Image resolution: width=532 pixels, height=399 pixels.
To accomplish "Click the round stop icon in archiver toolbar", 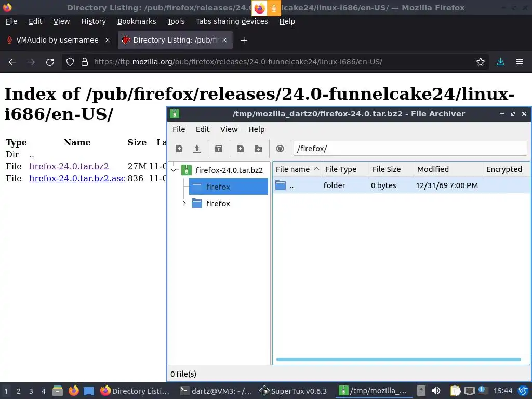I will pyautogui.click(x=280, y=149).
